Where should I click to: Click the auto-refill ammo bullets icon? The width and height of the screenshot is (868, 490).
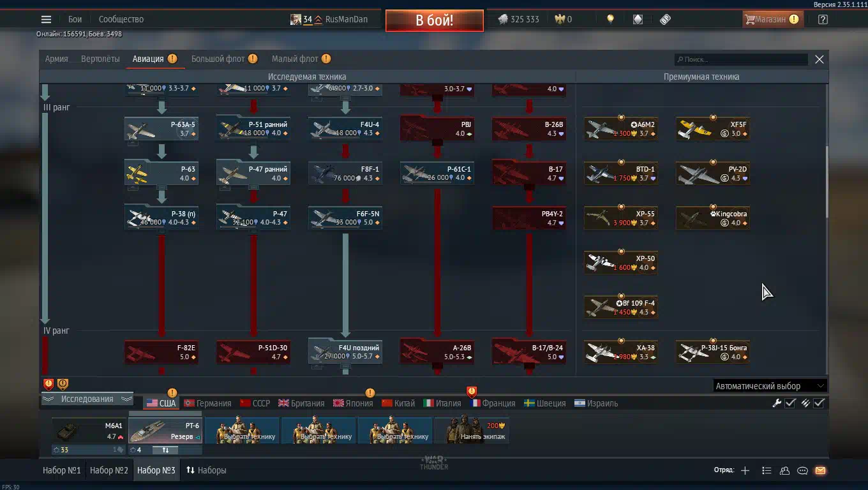pos(805,403)
